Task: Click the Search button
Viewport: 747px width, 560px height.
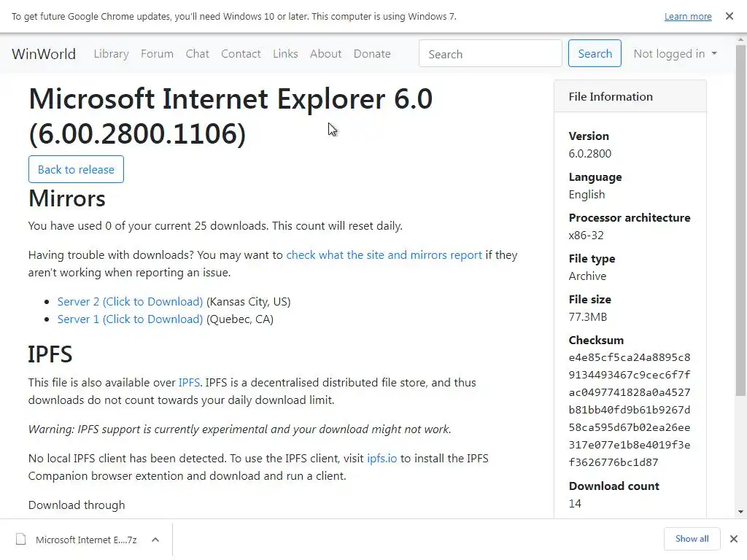Action: pyautogui.click(x=595, y=54)
